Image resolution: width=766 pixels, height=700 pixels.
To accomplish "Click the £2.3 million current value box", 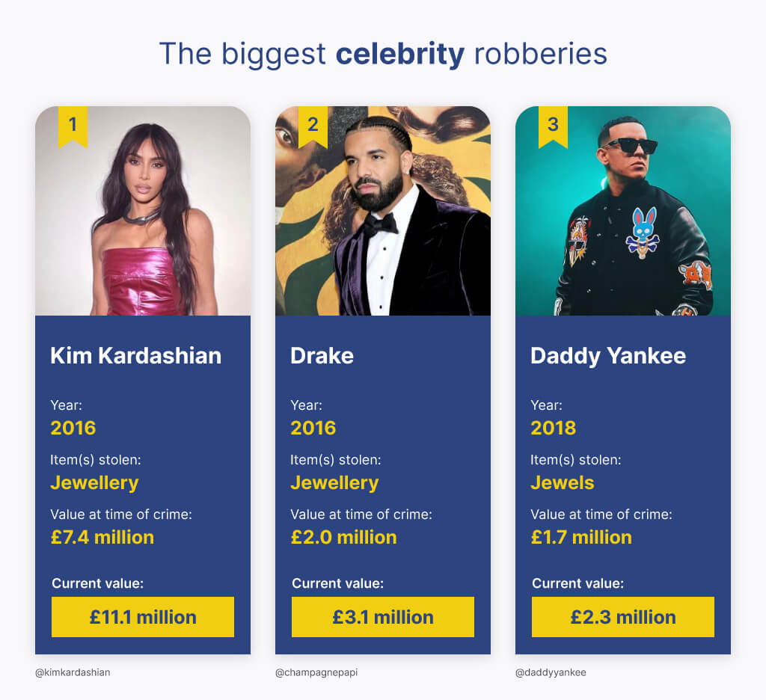I will point(623,617).
